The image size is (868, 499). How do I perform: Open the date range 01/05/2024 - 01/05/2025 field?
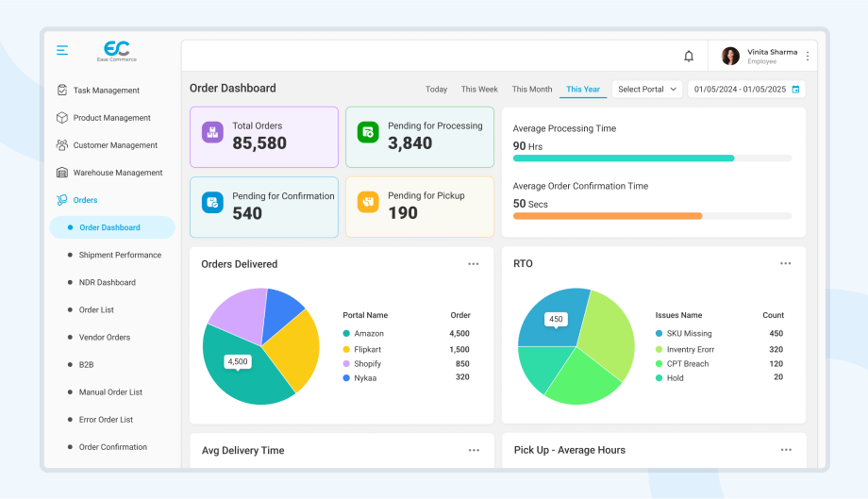[746, 89]
